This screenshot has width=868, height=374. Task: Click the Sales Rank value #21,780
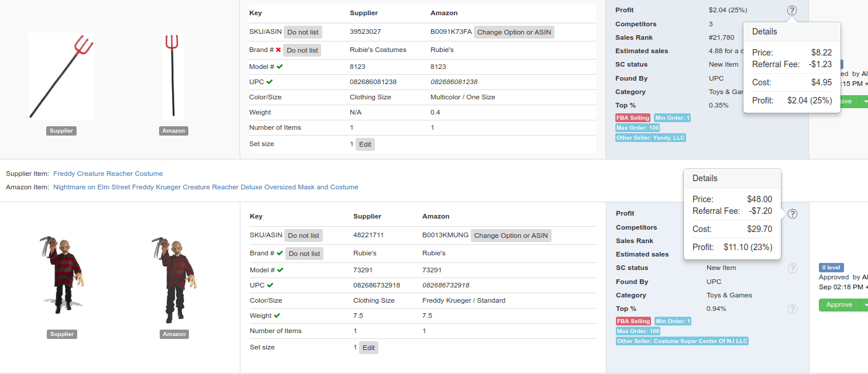tap(721, 37)
